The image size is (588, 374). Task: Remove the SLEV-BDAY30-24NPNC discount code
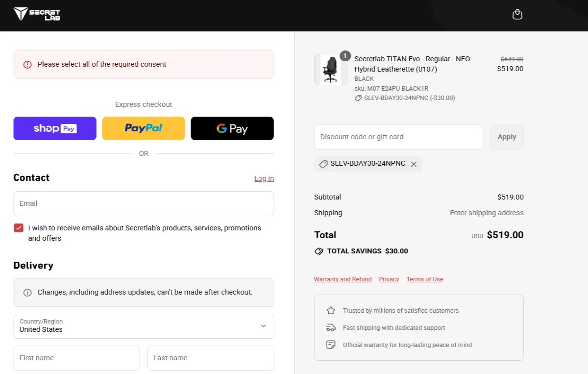414,164
